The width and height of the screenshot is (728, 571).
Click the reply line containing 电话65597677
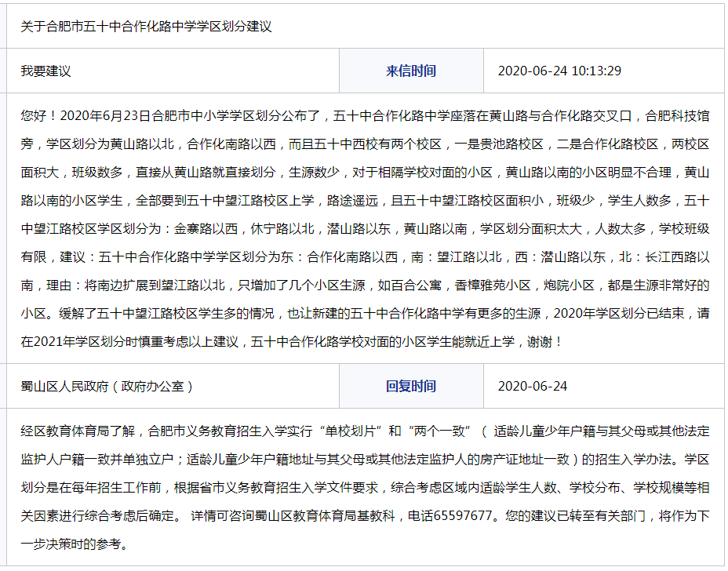point(365,516)
